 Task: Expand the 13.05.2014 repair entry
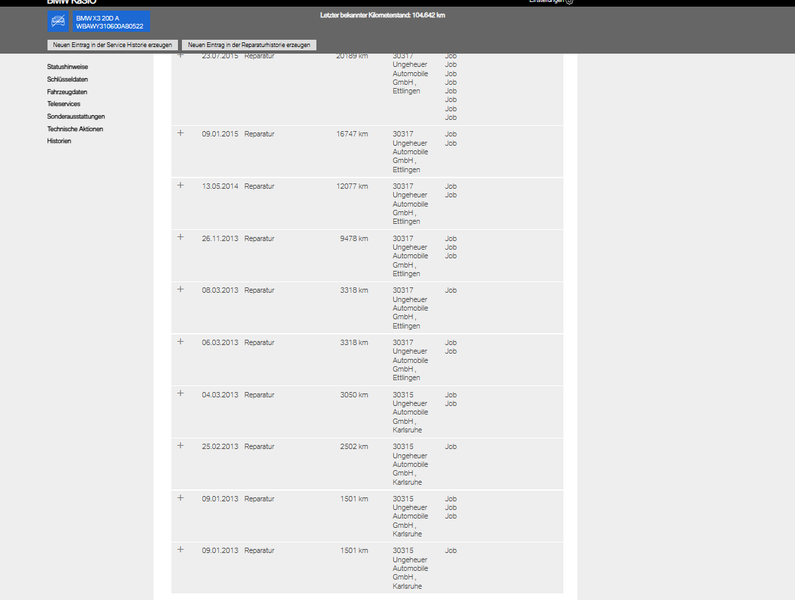coord(180,186)
